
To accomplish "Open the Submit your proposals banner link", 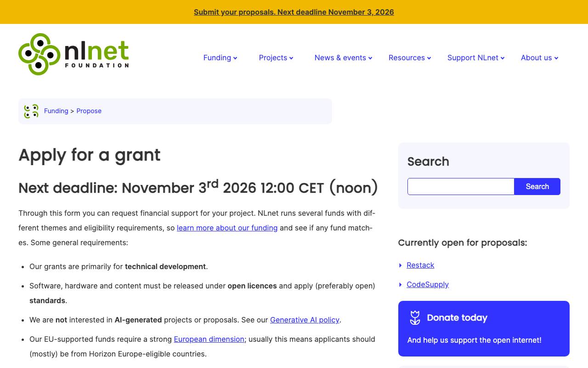I will (294, 12).
